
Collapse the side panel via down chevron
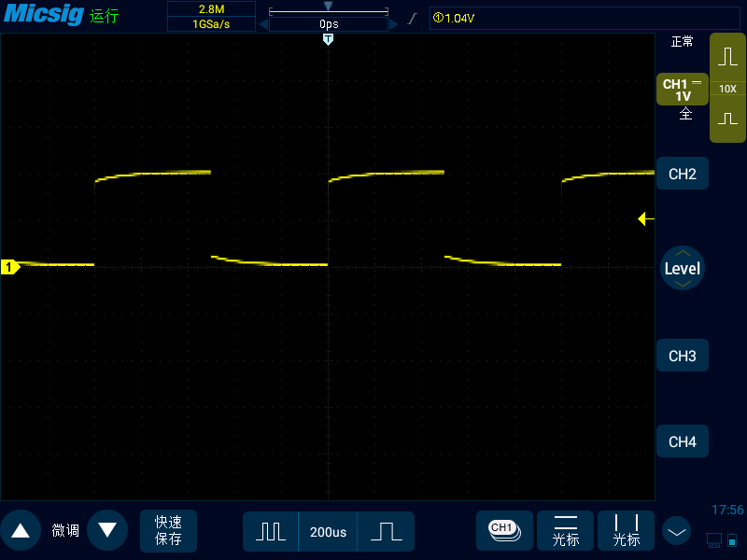676,530
